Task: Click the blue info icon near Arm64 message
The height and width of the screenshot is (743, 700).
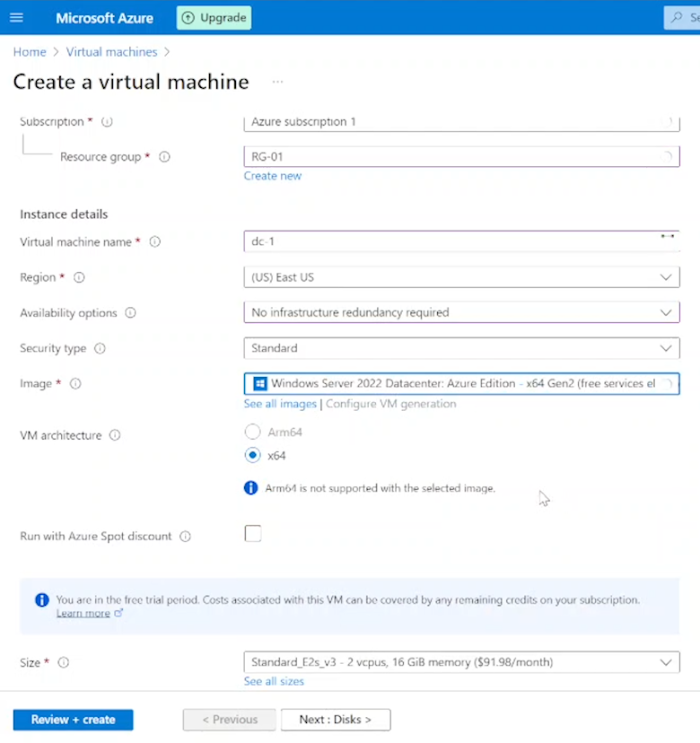Action: point(250,487)
